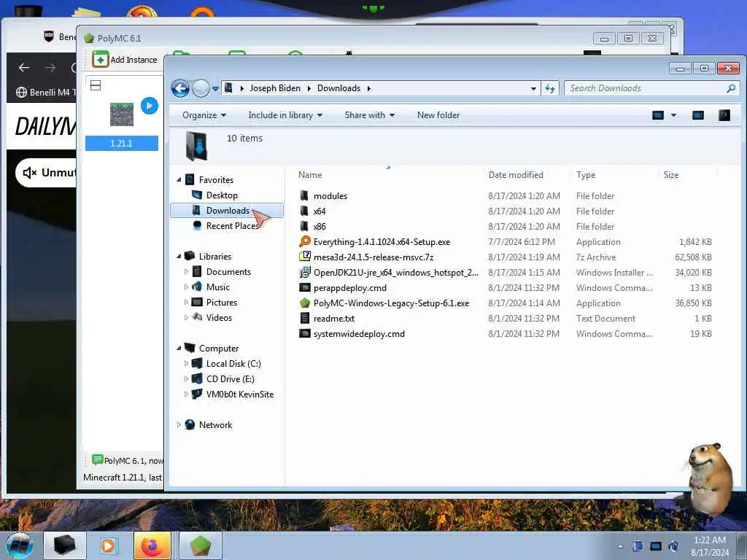Go back with the Explorer back arrow
The height and width of the screenshot is (560, 747).
tap(181, 88)
